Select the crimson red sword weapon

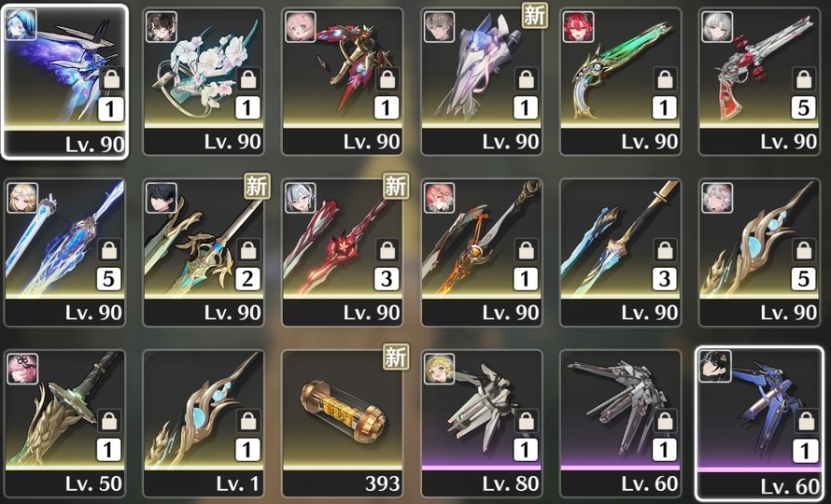pos(343,252)
